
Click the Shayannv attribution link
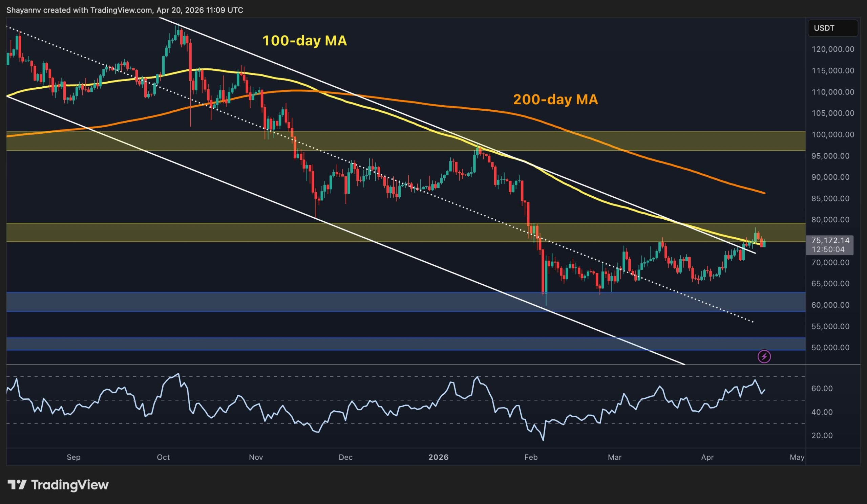point(24,10)
